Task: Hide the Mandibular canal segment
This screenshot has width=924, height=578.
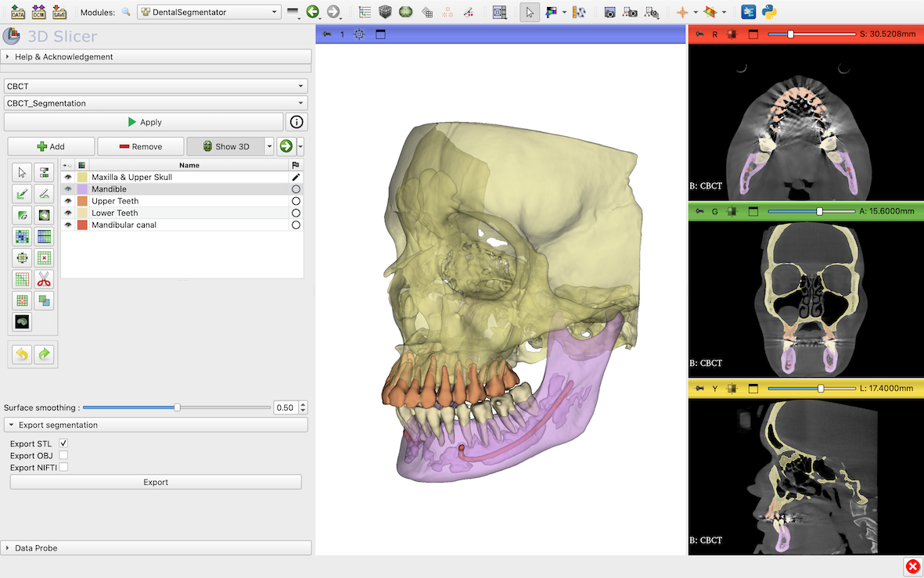Action: 68,224
